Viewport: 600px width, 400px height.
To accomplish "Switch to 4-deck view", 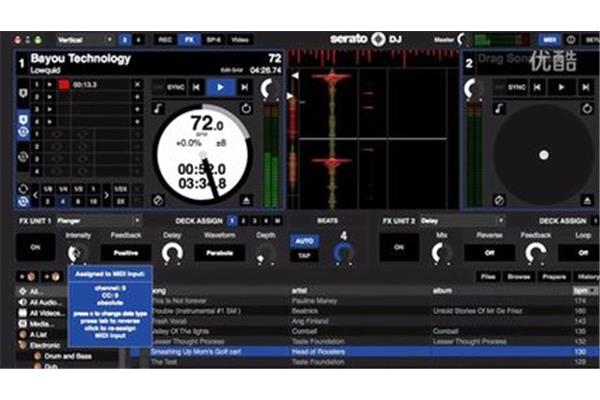I will [x=138, y=40].
